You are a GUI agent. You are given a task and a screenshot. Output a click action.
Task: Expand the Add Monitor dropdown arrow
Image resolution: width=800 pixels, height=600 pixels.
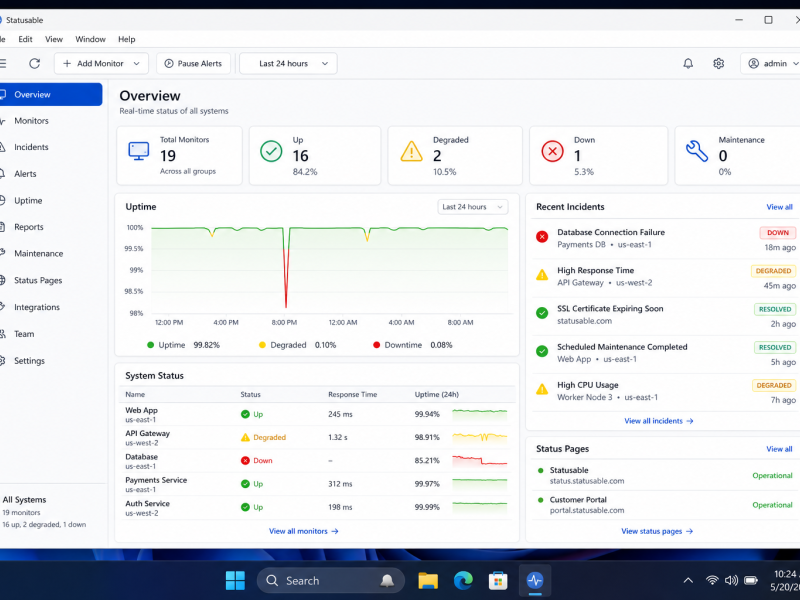[136, 64]
